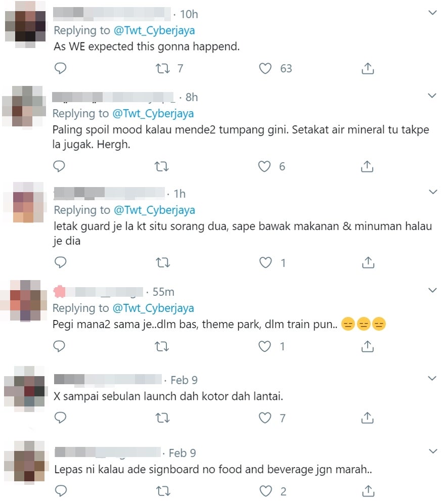The image size is (448, 501).
Task: Reply to the "letak guard je la" tweet
Action: click(60, 262)
